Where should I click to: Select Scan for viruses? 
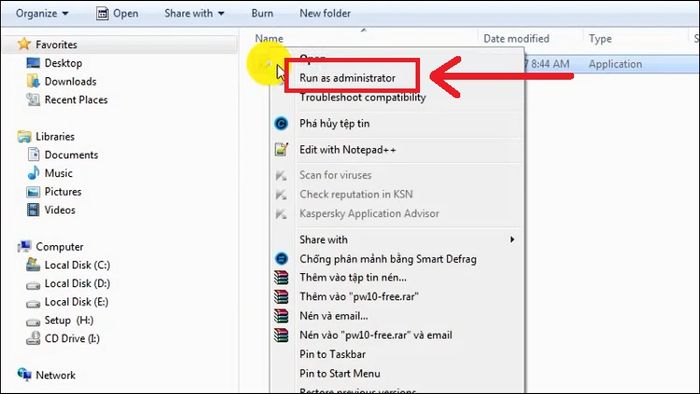[335, 175]
